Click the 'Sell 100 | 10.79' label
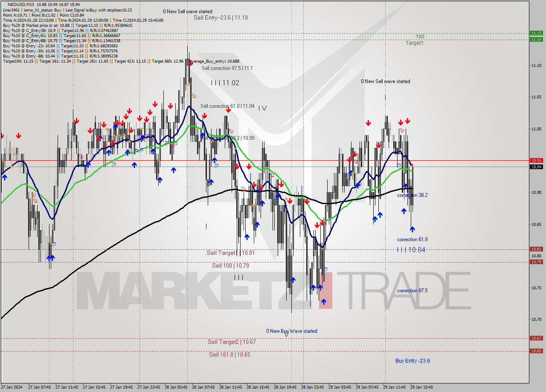This screenshot has height=392, width=546. tap(230, 265)
